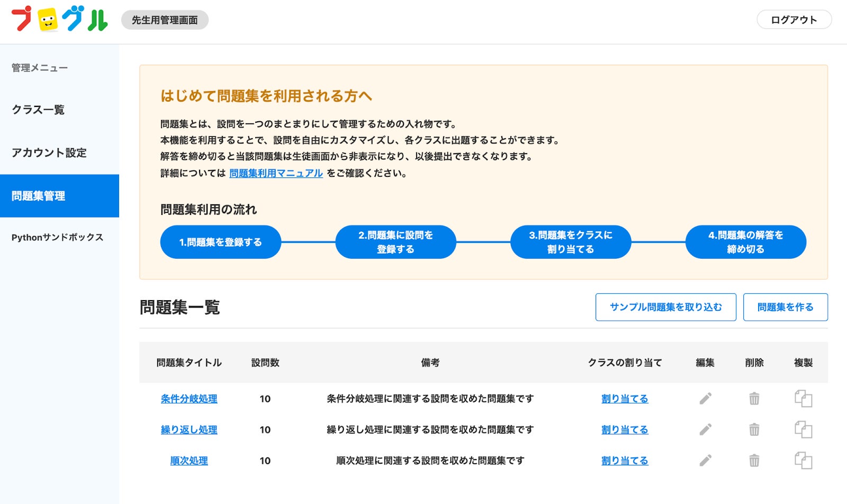Click 割り当てる for 条件分岐処理

pyautogui.click(x=625, y=399)
